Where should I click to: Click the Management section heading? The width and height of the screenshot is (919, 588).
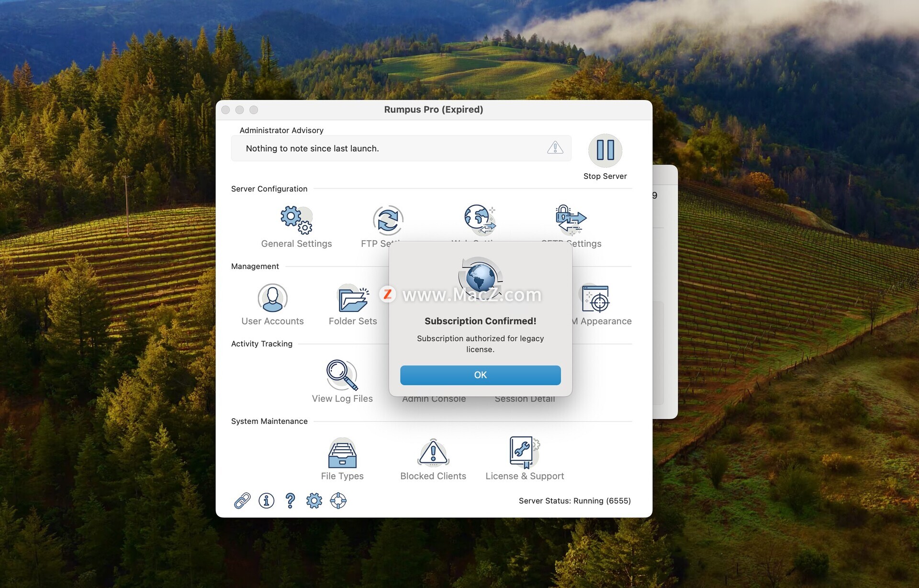click(255, 266)
